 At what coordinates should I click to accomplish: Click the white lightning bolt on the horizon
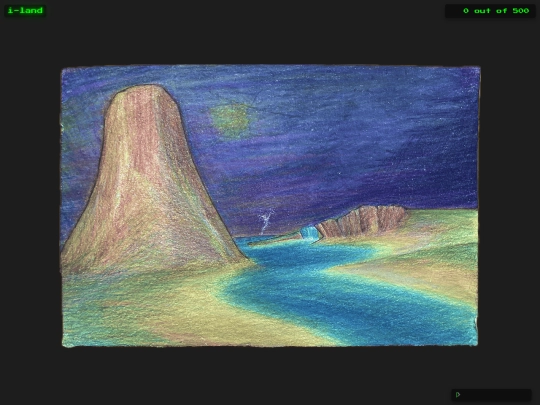266,221
